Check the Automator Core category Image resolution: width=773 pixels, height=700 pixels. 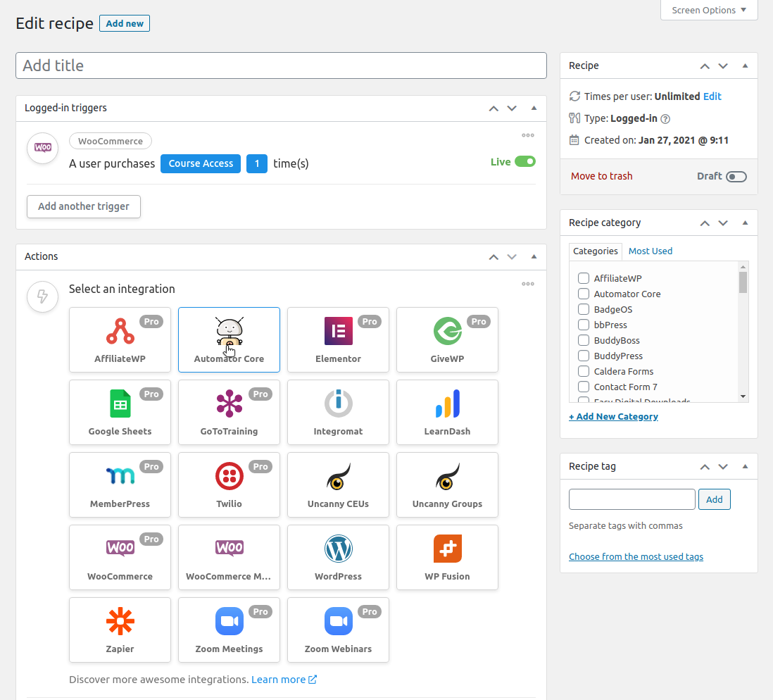584,294
